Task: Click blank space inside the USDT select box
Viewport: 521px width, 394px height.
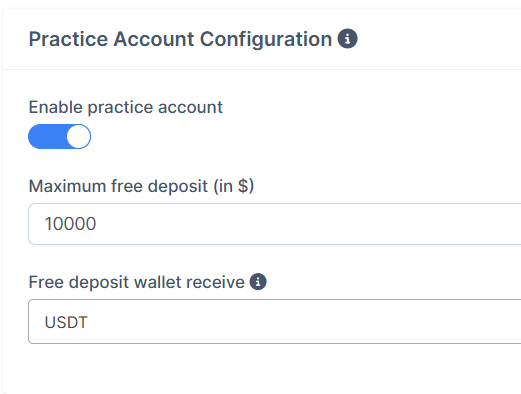Action: [x=300, y=321]
